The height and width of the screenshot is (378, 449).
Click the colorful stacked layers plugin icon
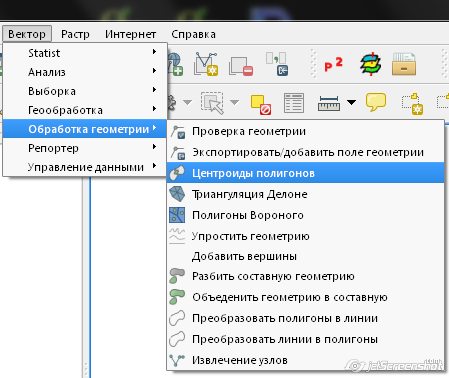[371, 64]
